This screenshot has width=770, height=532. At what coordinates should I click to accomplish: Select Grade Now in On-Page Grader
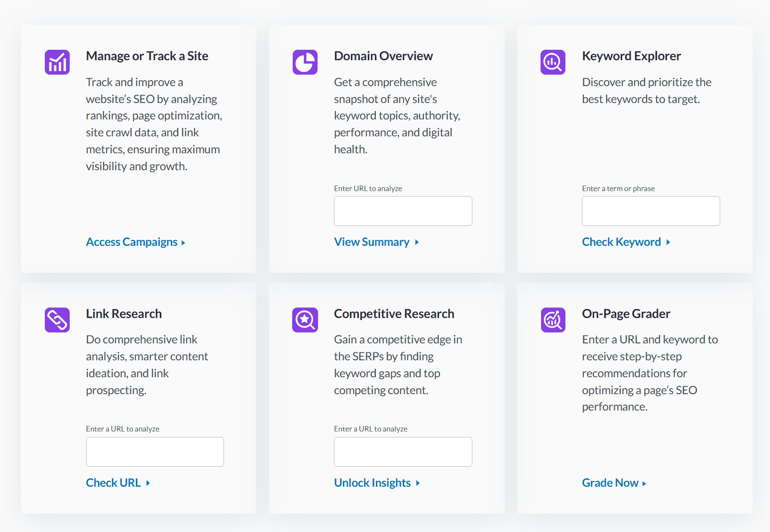610,482
